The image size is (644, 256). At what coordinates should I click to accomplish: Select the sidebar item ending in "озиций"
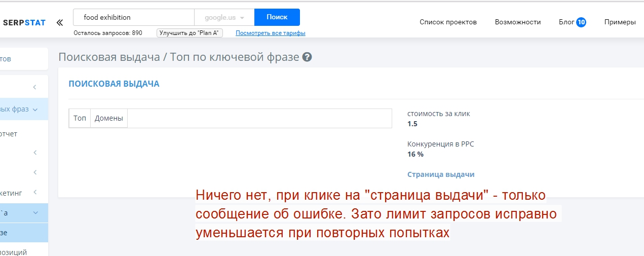pyautogui.click(x=14, y=251)
